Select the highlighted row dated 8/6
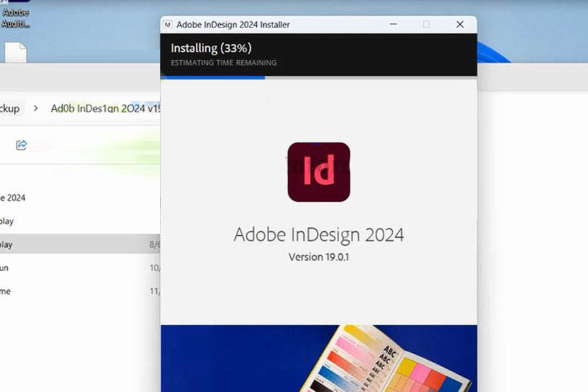Image resolution: width=588 pixels, height=392 pixels. click(78, 244)
